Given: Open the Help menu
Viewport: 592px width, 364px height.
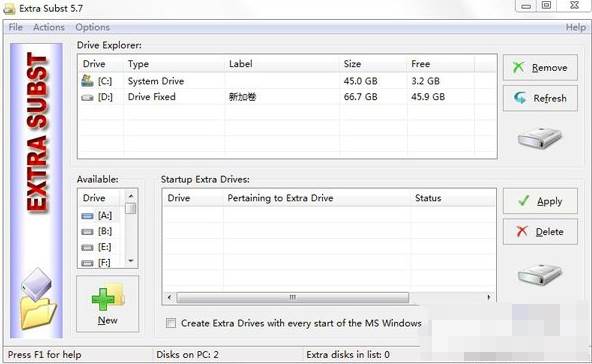Looking at the screenshot, I should tap(576, 27).
